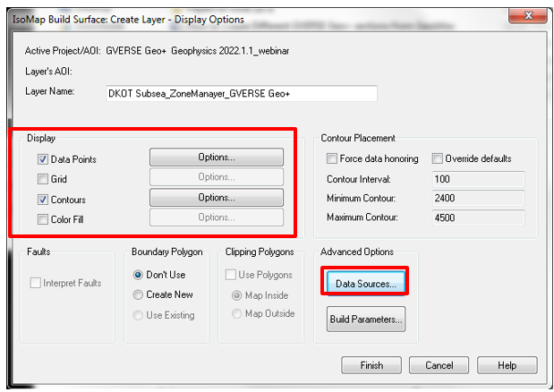Click the Finish button

[371, 365]
